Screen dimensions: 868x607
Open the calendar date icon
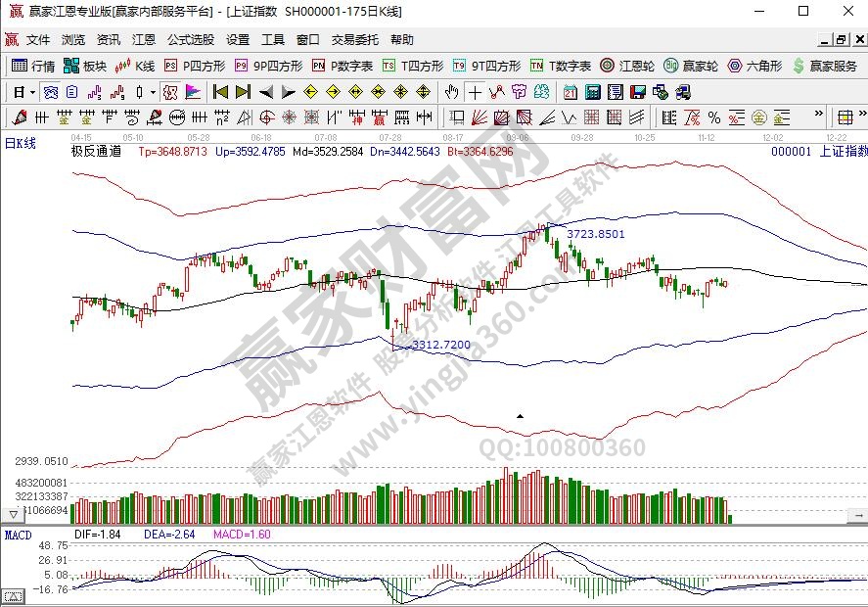(x=570, y=92)
